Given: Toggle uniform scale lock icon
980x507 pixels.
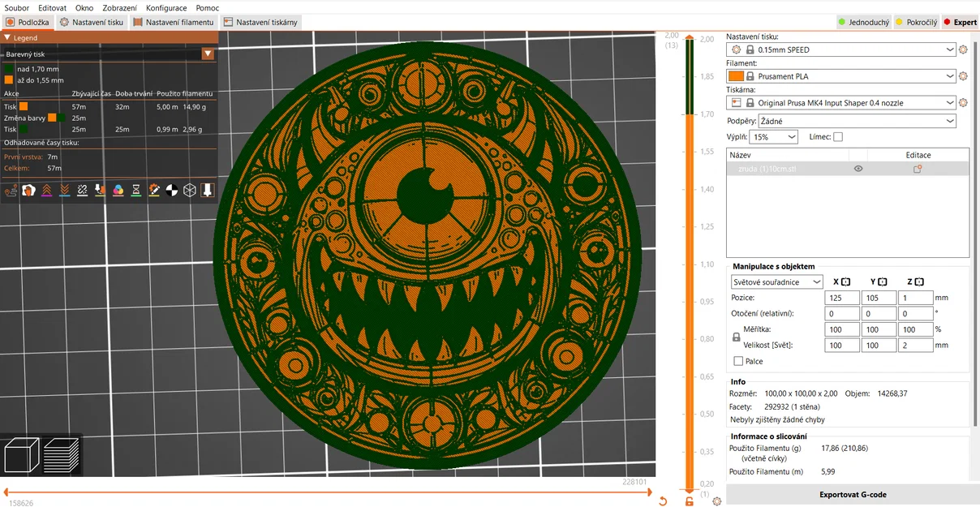Looking at the screenshot, I should coord(737,337).
